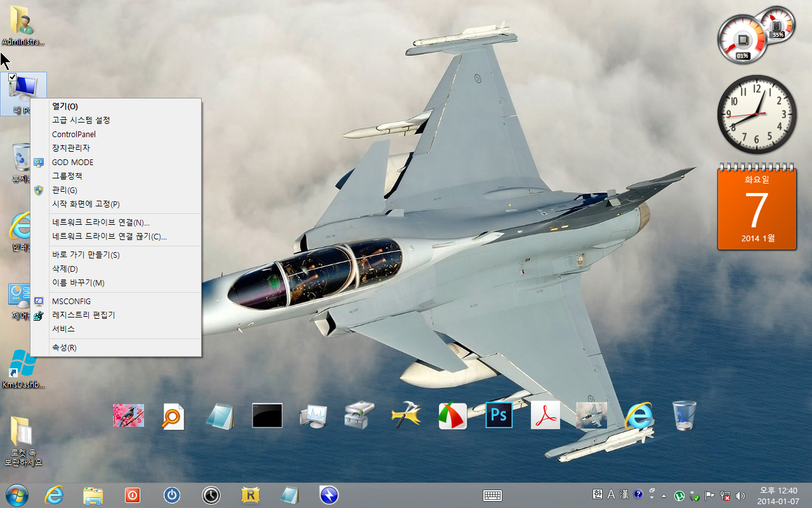The width and height of the screenshot is (812, 508).
Task: Open the notepad icon on the taskbar
Action: point(290,495)
